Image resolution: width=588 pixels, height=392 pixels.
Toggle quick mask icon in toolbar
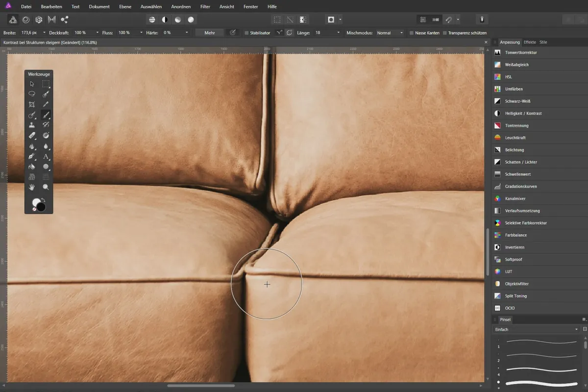point(331,20)
